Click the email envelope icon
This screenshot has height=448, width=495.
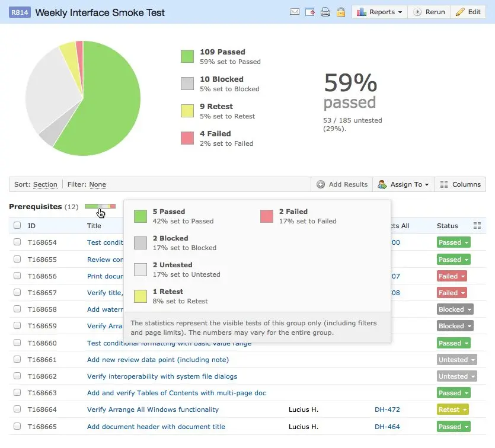tap(294, 12)
